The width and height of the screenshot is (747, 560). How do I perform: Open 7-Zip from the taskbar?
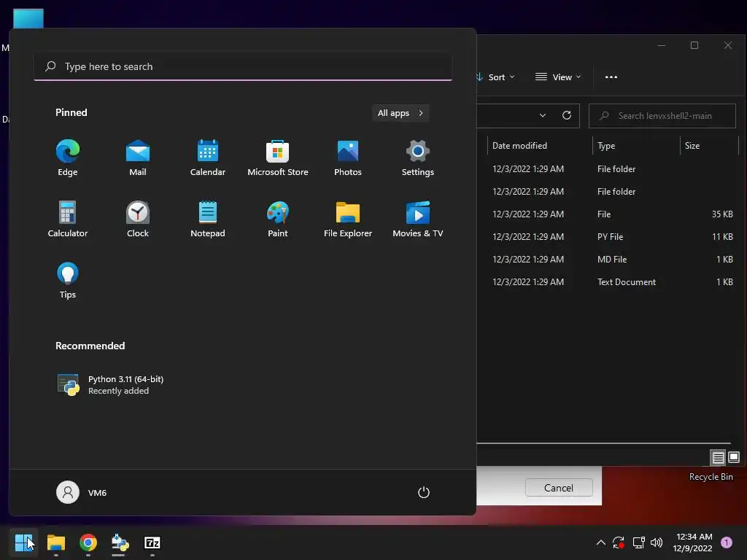152,542
